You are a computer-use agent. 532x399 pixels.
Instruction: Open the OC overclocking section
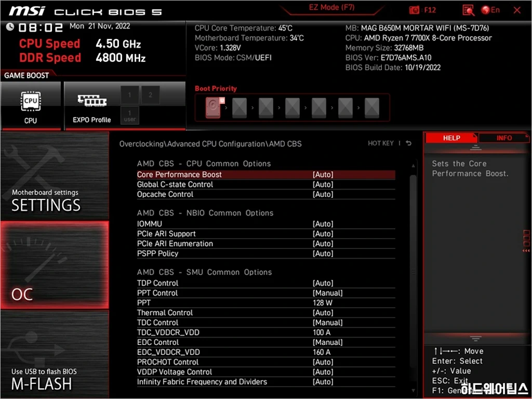point(55,265)
